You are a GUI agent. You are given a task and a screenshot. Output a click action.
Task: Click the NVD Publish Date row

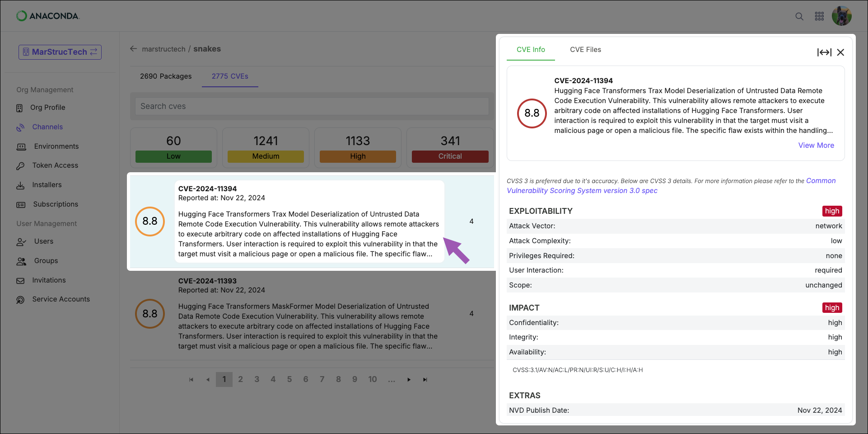pos(676,410)
